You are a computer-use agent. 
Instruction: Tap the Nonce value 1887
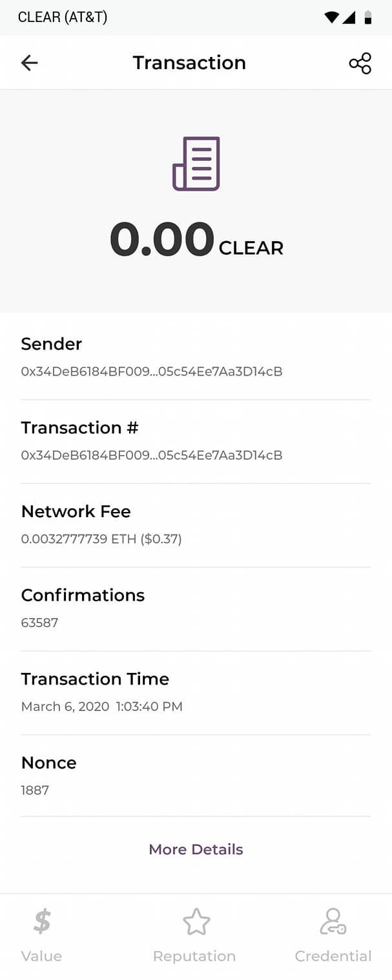click(x=35, y=790)
